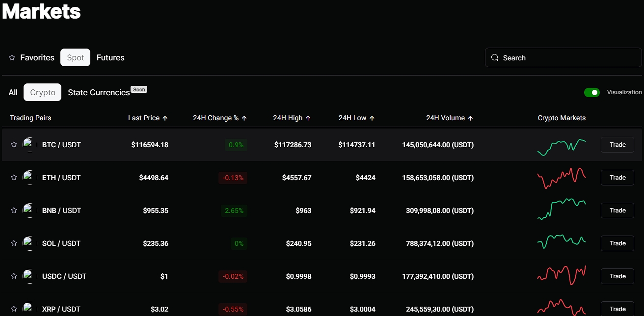
Task: Trade the ETH / USDT pair
Action: tap(617, 178)
